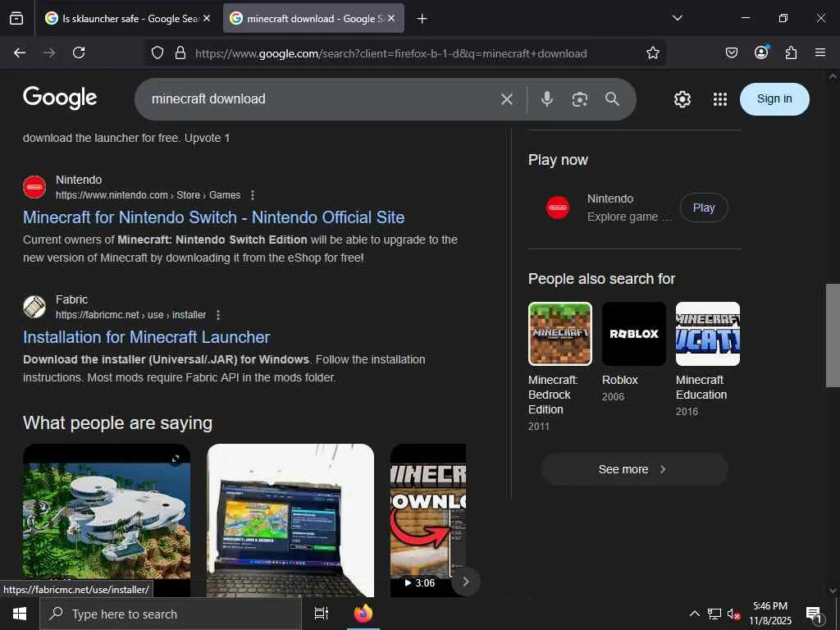Open Nintendo logo under Play now
Viewport: 840px width, 630px height.
pyautogui.click(x=557, y=208)
